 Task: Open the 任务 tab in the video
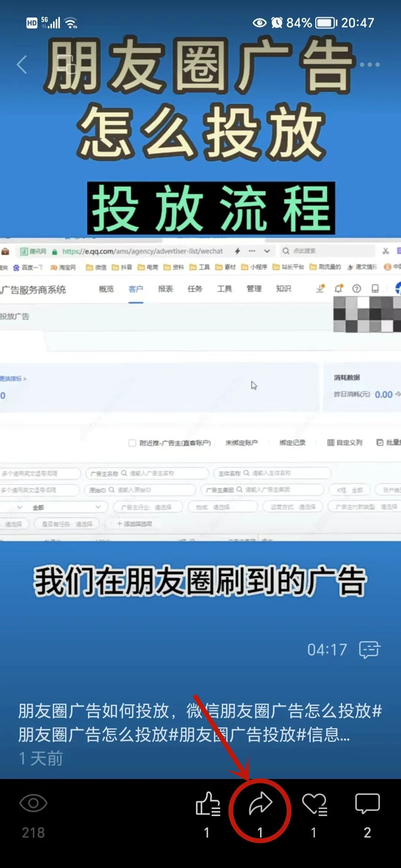(195, 289)
